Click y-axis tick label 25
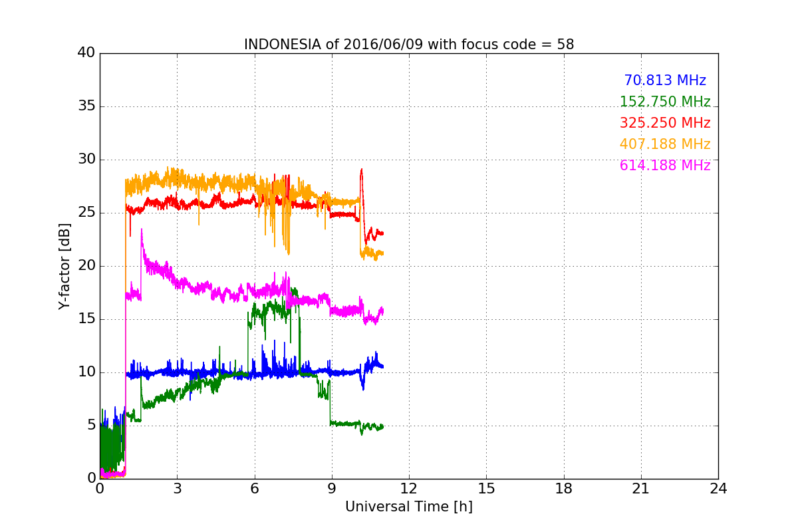798x532 pixels. tap(86, 212)
